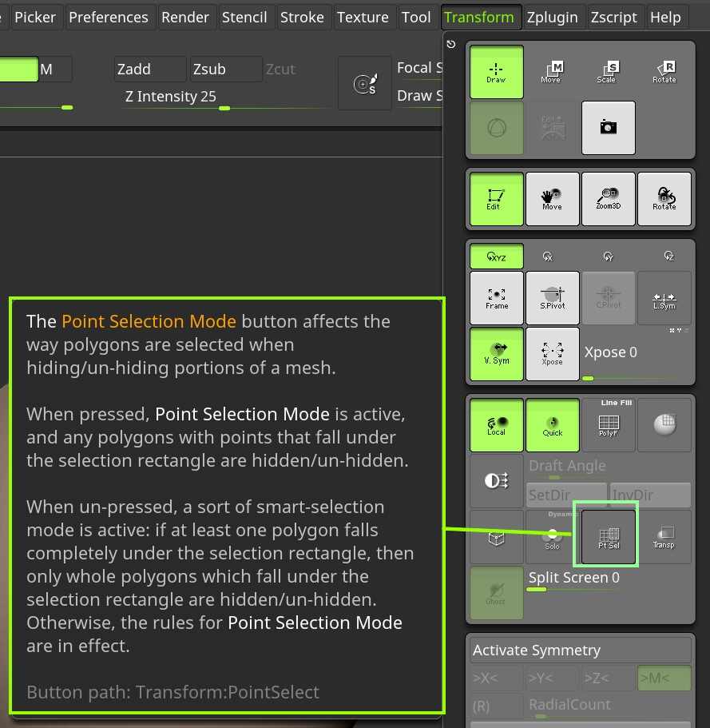Viewport: 710px width, 728px height.
Task: Open the Stroke menu
Action: pos(302,17)
